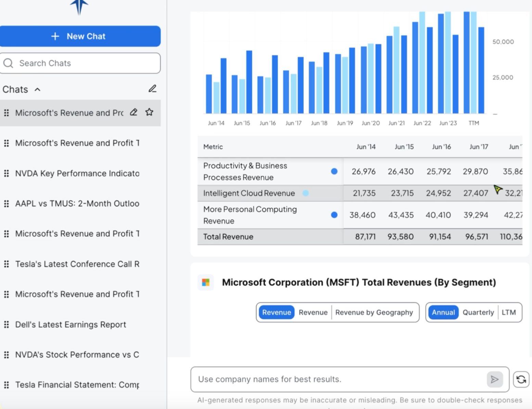
Task: Switch to Quarterly period
Action: tap(478, 312)
